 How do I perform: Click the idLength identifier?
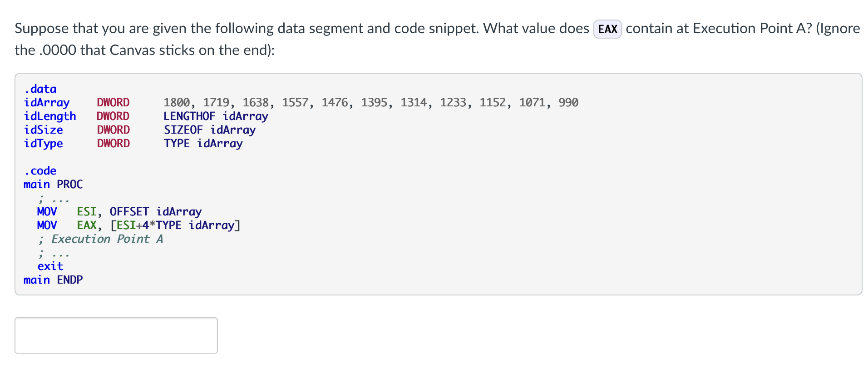(50, 116)
